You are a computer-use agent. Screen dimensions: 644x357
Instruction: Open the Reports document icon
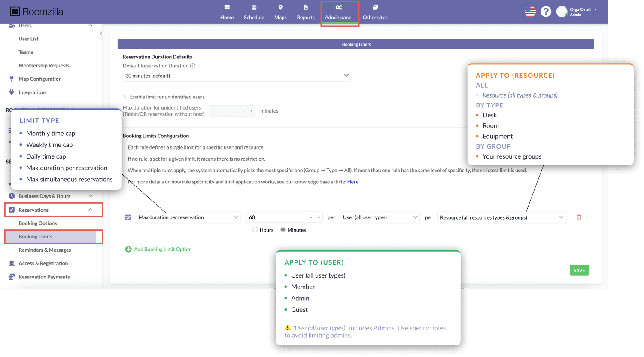click(305, 7)
